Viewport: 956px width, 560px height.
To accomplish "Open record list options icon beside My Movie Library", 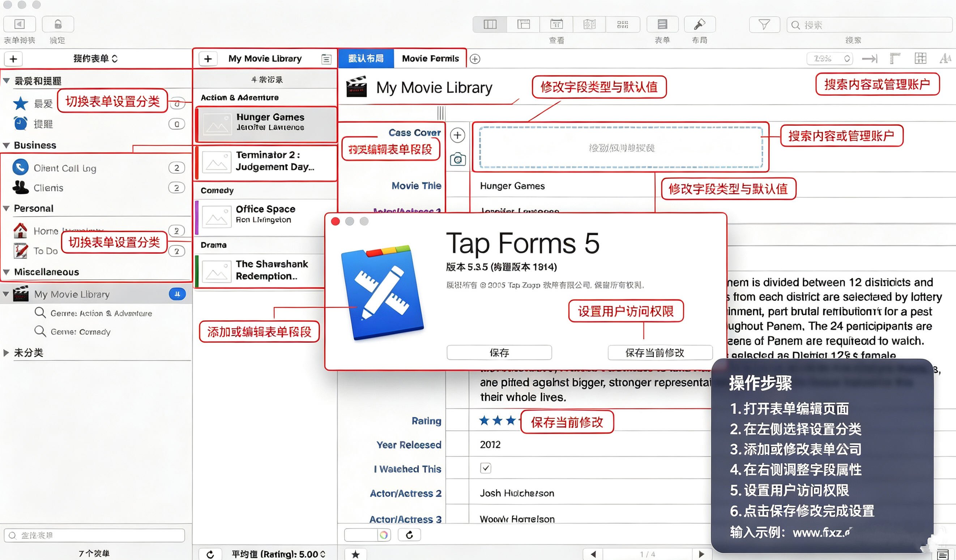I will click(326, 59).
